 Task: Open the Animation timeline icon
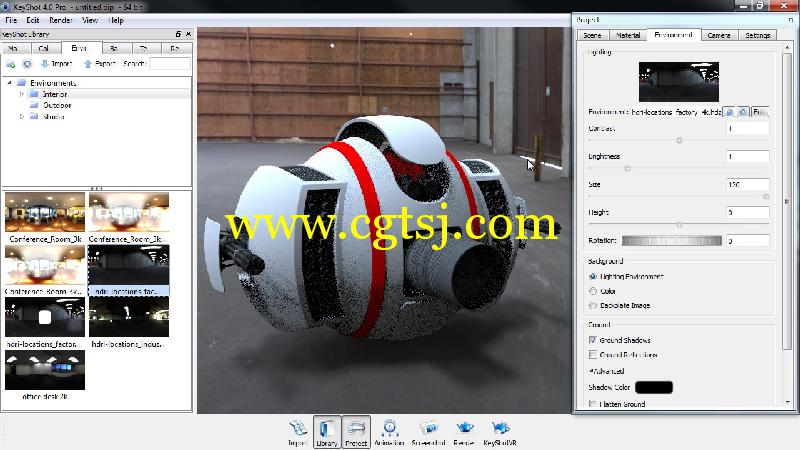point(389,433)
